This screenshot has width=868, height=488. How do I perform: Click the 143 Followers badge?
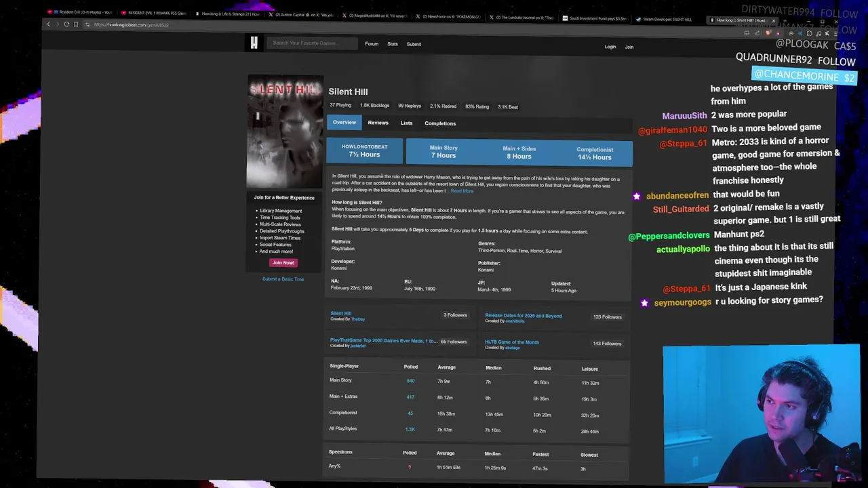(x=608, y=344)
